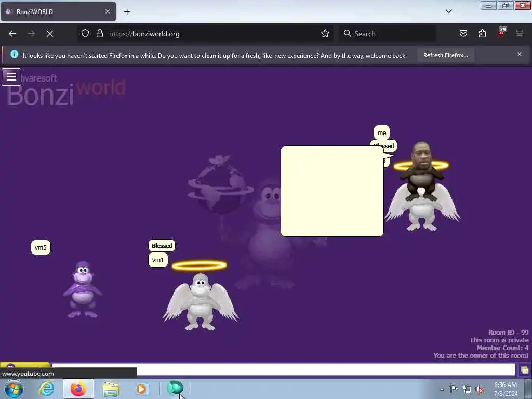Launch Internet Explorer from the taskbar
The image size is (532, 399).
tap(46, 389)
